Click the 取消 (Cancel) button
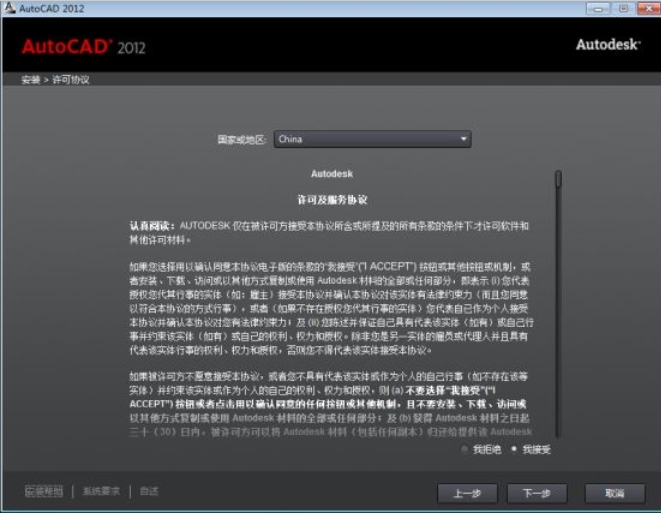The image size is (661, 513). (615, 493)
